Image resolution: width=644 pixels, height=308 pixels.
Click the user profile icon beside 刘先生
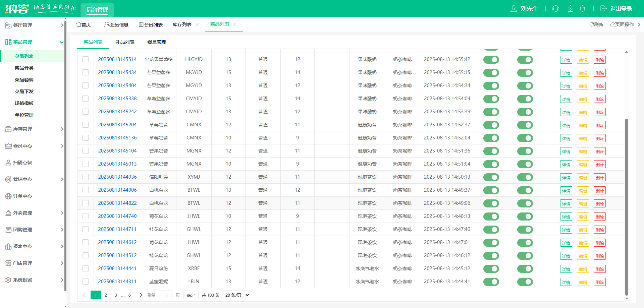(514, 9)
